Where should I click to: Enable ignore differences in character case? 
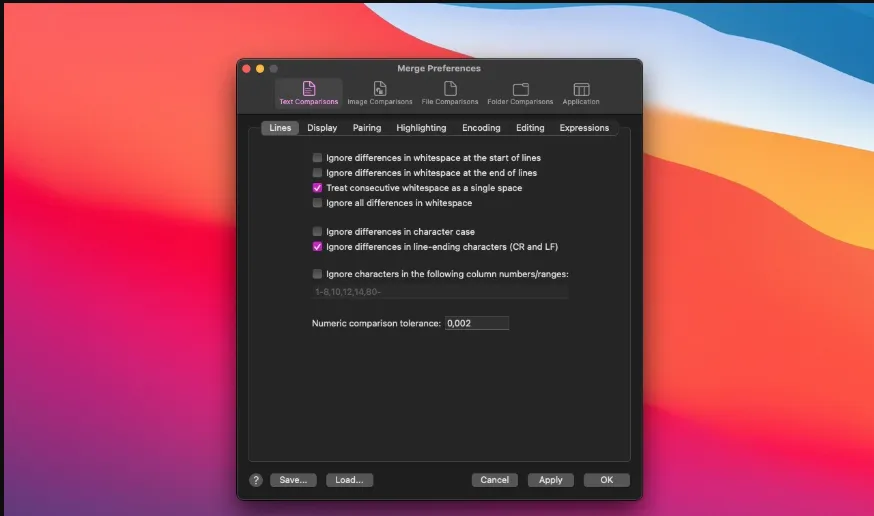click(317, 231)
